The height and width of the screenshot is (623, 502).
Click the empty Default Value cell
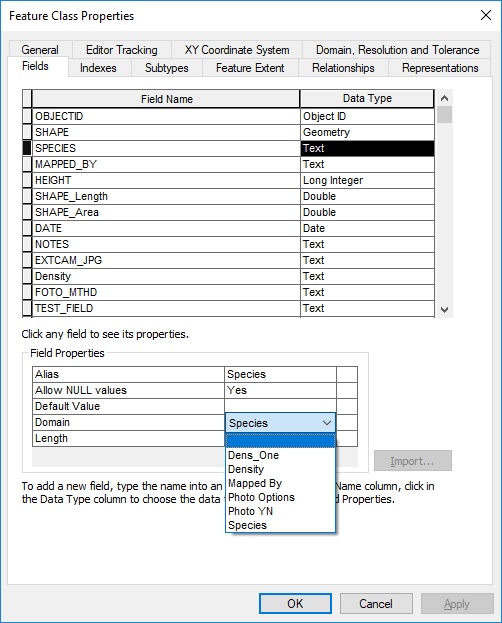pos(280,406)
